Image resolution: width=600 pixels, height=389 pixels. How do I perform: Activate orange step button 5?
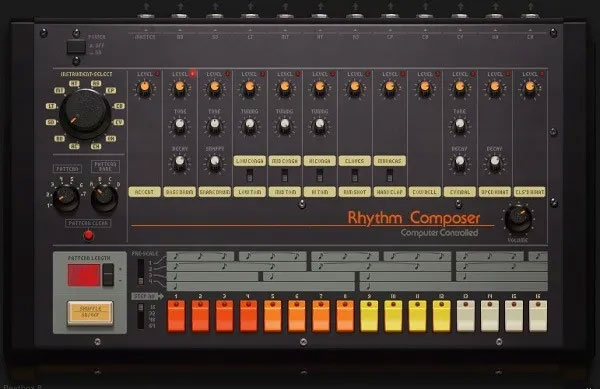point(272,316)
